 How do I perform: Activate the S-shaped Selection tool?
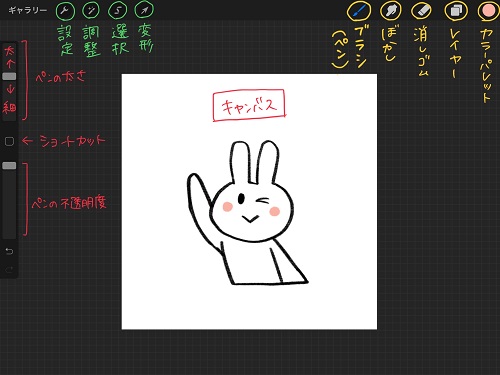coord(117,11)
